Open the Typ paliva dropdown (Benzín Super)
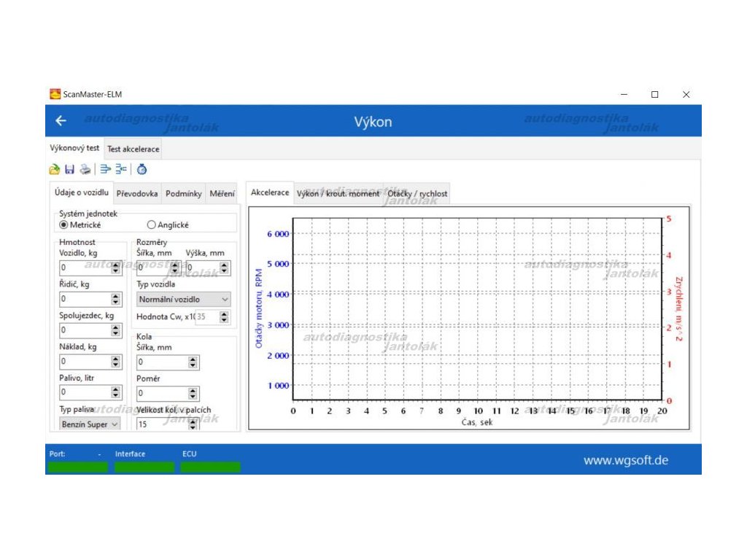Viewport: 747px width, 560px height. 90,424
